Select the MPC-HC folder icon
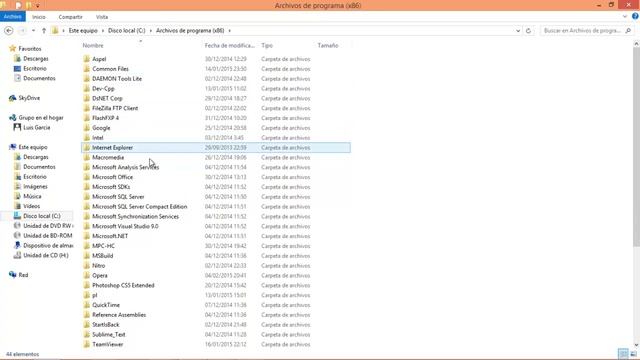 (x=87, y=246)
